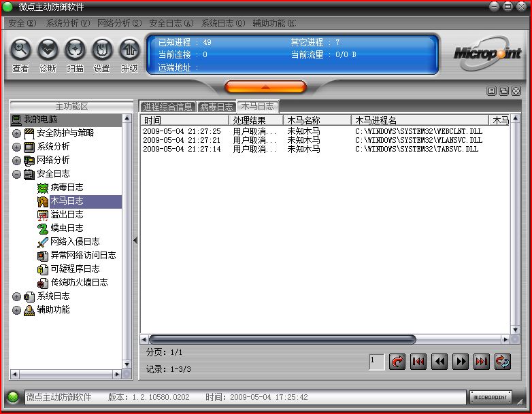Click the cascade-windows icon below the Micropoint logo
This screenshot has height=414, width=532.
tap(504, 91)
